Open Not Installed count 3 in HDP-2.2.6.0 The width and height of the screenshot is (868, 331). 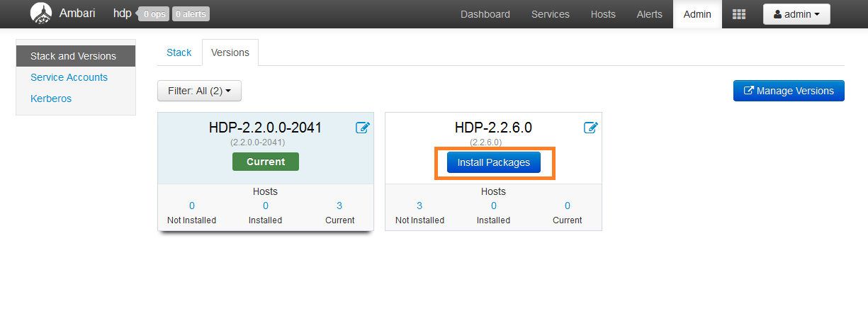tap(419, 206)
